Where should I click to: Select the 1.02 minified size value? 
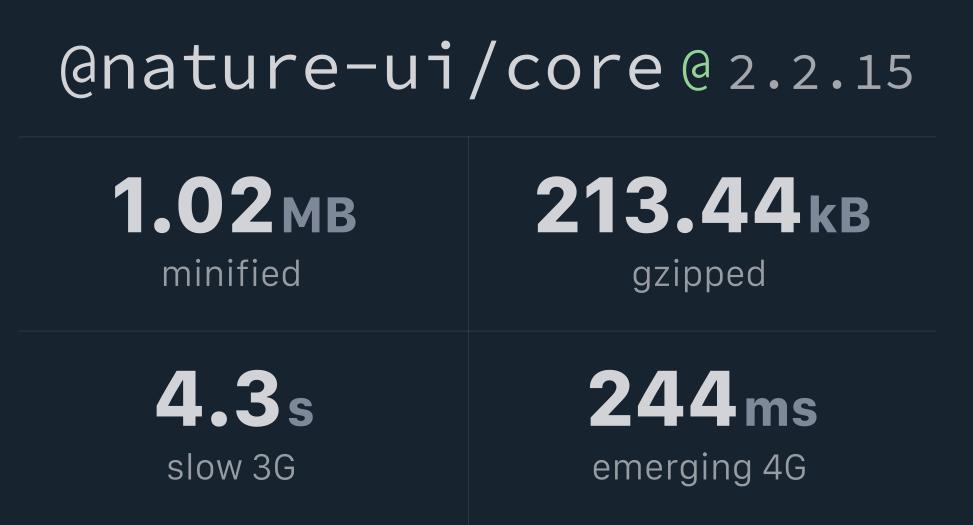pyautogui.click(x=194, y=205)
